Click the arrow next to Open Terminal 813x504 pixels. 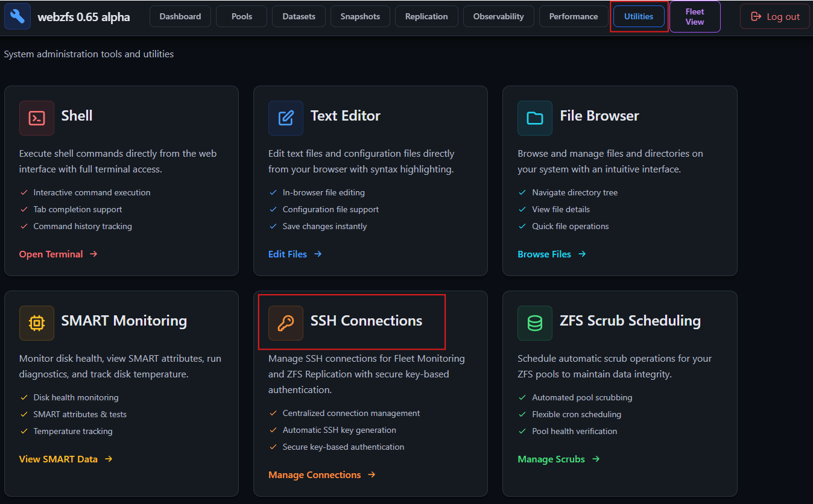[x=93, y=254]
